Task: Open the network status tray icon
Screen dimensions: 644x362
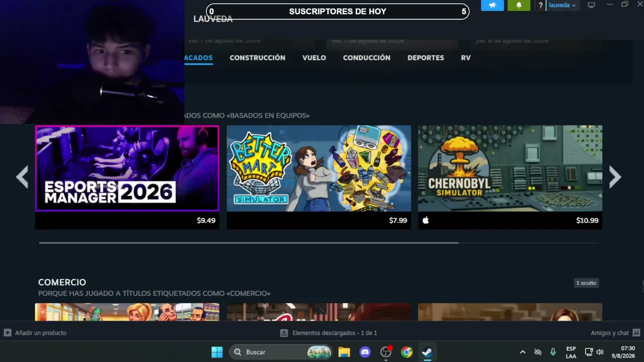Action: pos(589,352)
